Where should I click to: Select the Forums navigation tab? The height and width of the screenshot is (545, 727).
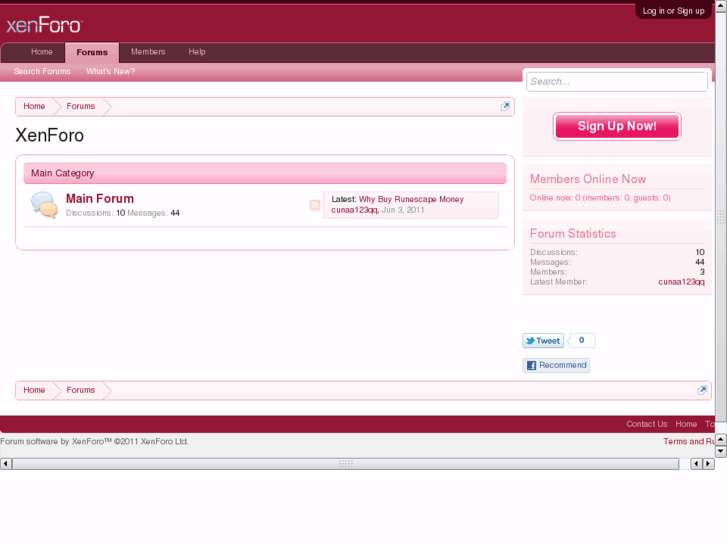click(92, 52)
